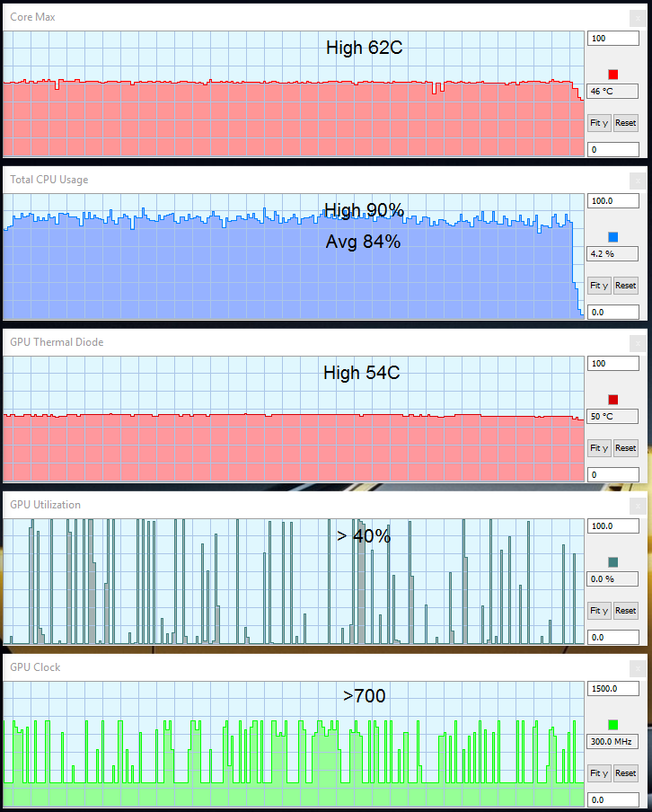Close the Core Max graph window
Screen dimensions: 652x812
coord(638,19)
